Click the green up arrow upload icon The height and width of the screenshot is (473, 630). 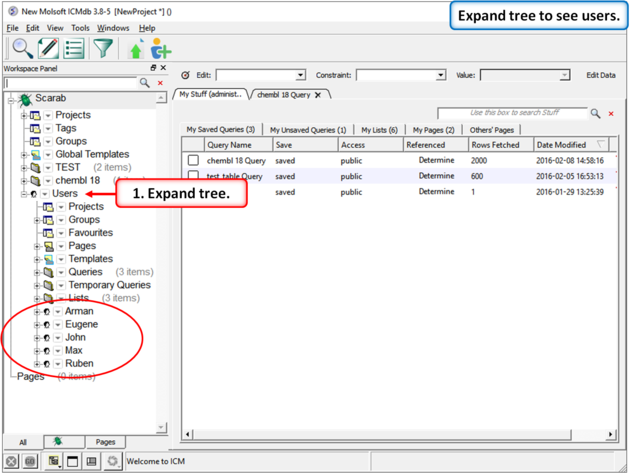coord(137,50)
